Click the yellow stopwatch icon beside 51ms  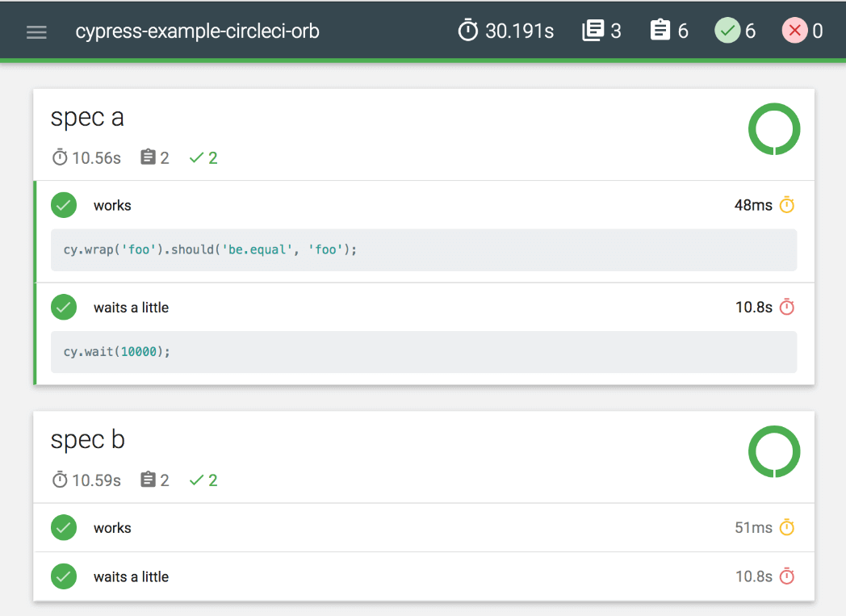(x=787, y=528)
